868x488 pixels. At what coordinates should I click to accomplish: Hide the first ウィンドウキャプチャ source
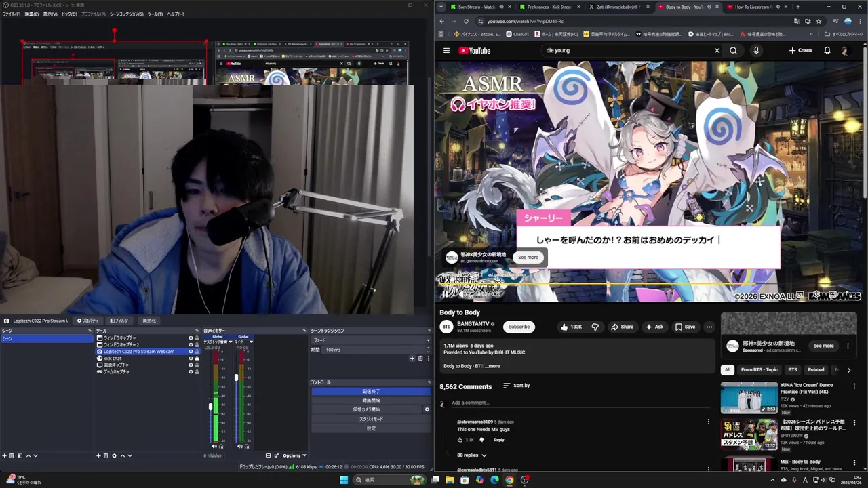[191, 338]
